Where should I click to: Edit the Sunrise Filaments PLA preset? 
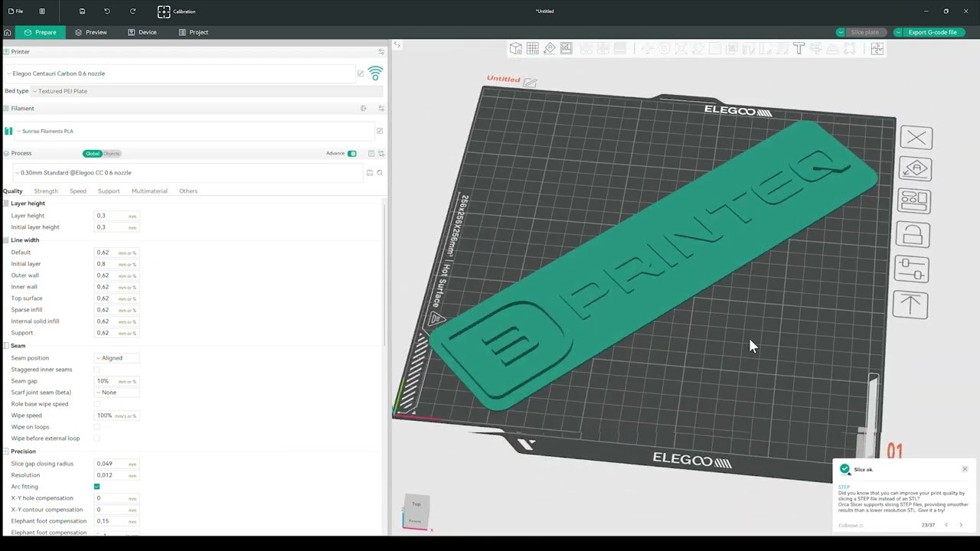pos(380,131)
